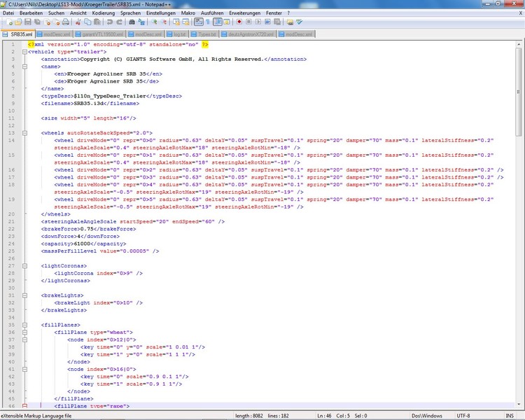Click the spell-check checkmark toolbar icon
Screen dimensions: 525x420
click(x=300, y=22)
